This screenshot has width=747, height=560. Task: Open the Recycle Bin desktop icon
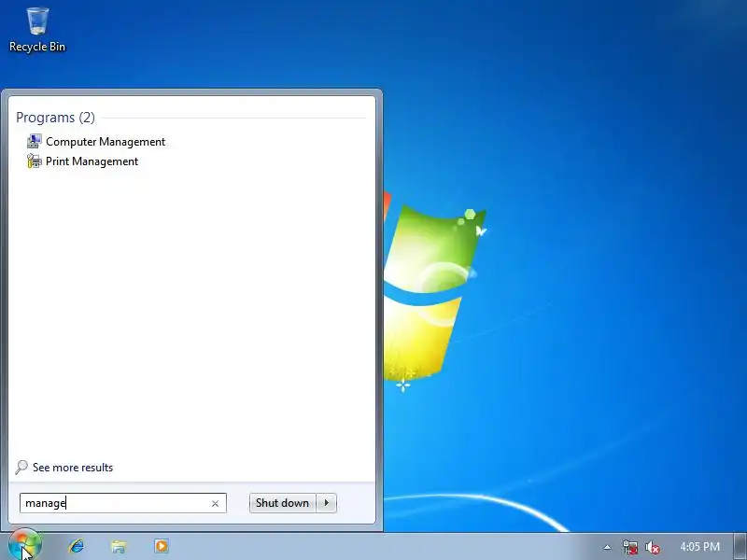point(37,30)
